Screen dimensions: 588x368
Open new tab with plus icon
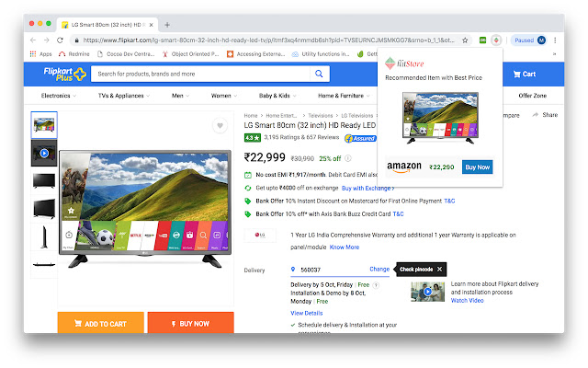pos(167,25)
